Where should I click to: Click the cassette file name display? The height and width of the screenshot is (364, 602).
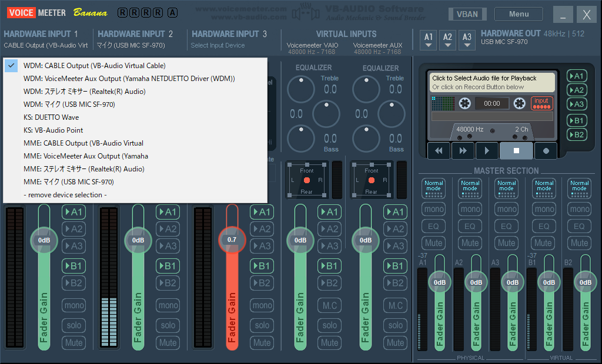[x=492, y=82]
